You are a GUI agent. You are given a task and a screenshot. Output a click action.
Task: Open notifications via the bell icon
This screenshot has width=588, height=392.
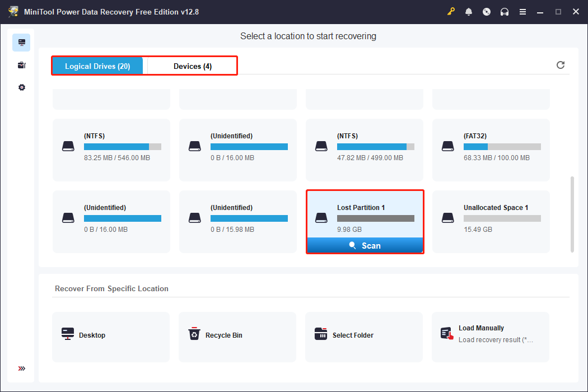(469, 11)
